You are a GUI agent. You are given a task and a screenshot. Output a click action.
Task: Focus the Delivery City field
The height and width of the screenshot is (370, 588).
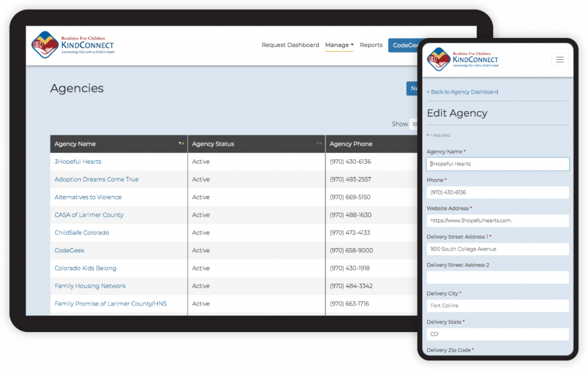pos(498,306)
